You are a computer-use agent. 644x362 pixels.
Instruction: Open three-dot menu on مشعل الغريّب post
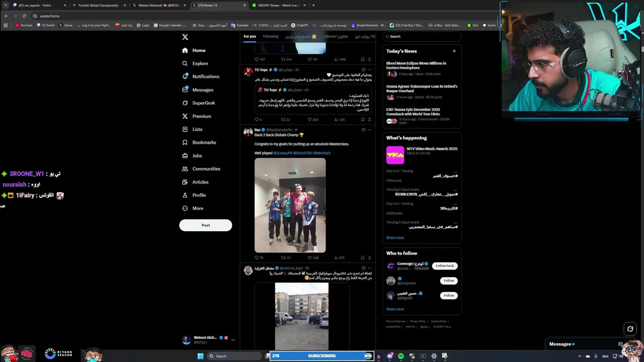coord(370,268)
